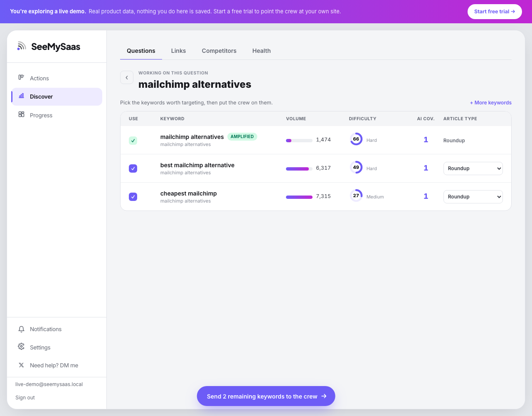Open article type dropdown for cheapest mailchimp
532x416 pixels.
coord(473,197)
